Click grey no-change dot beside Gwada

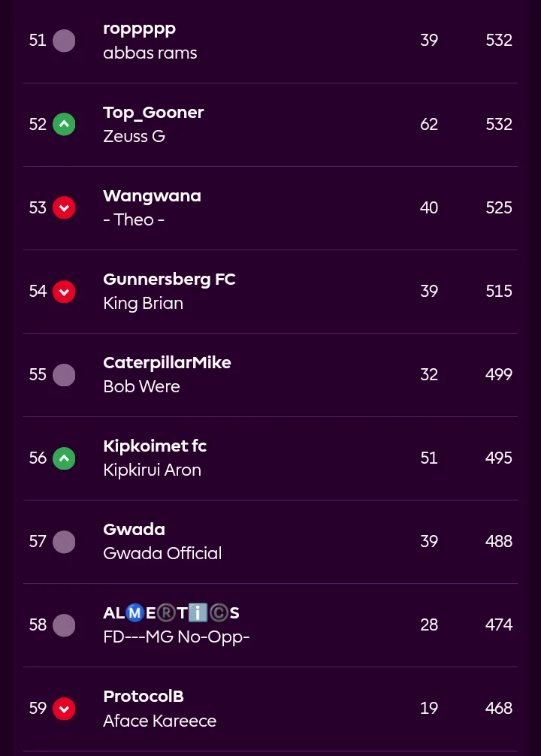(64, 541)
